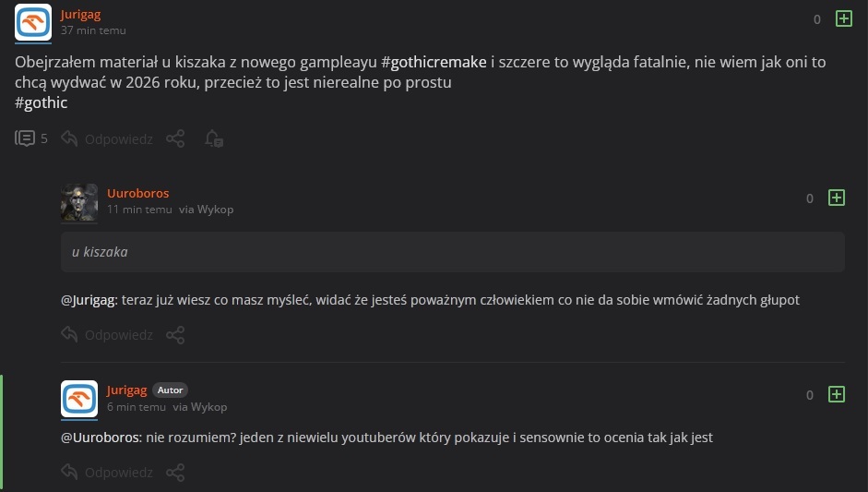The image size is (868, 492).
Task: Click the share icon under the main post
Action: [x=175, y=138]
